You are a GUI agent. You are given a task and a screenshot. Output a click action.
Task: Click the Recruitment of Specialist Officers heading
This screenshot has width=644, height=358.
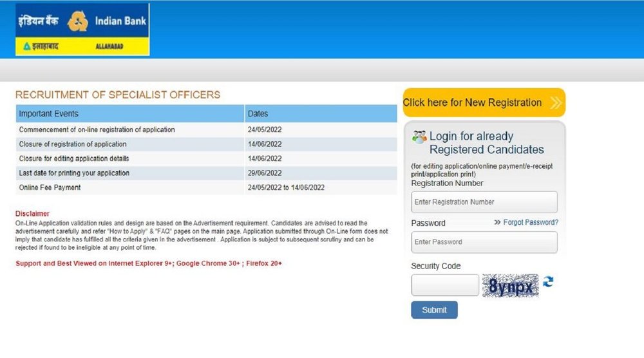[118, 95]
